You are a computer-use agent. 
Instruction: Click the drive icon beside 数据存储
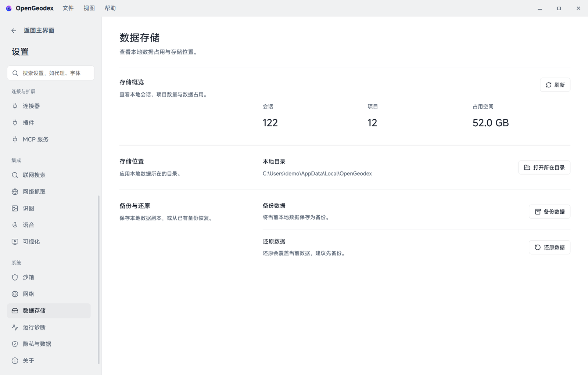click(x=15, y=311)
